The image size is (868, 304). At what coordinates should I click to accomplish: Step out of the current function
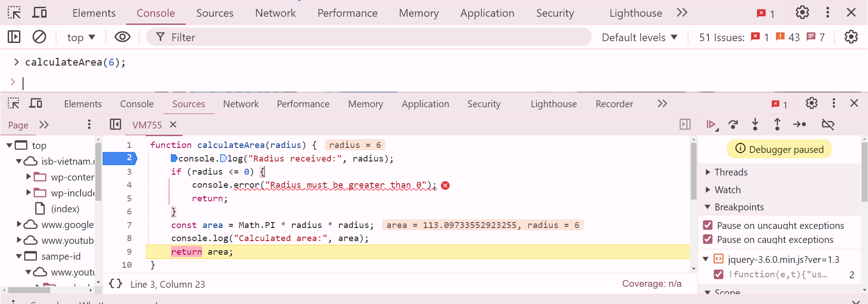777,124
